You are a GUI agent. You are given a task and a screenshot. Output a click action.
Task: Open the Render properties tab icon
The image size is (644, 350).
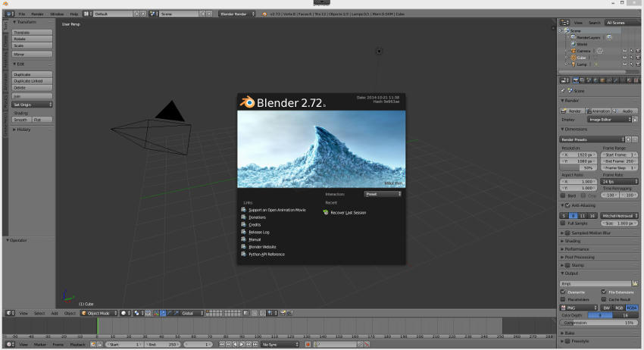[576, 80]
